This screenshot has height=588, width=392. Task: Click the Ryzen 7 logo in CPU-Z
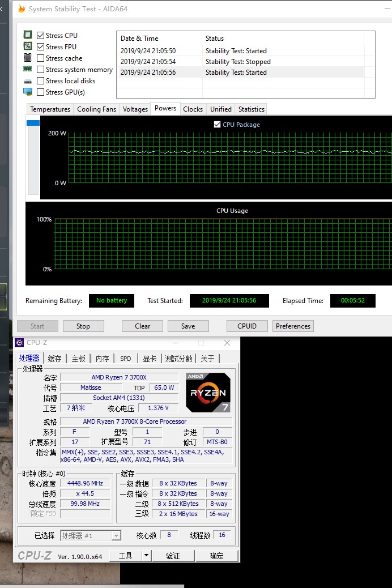pyautogui.click(x=208, y=393)
